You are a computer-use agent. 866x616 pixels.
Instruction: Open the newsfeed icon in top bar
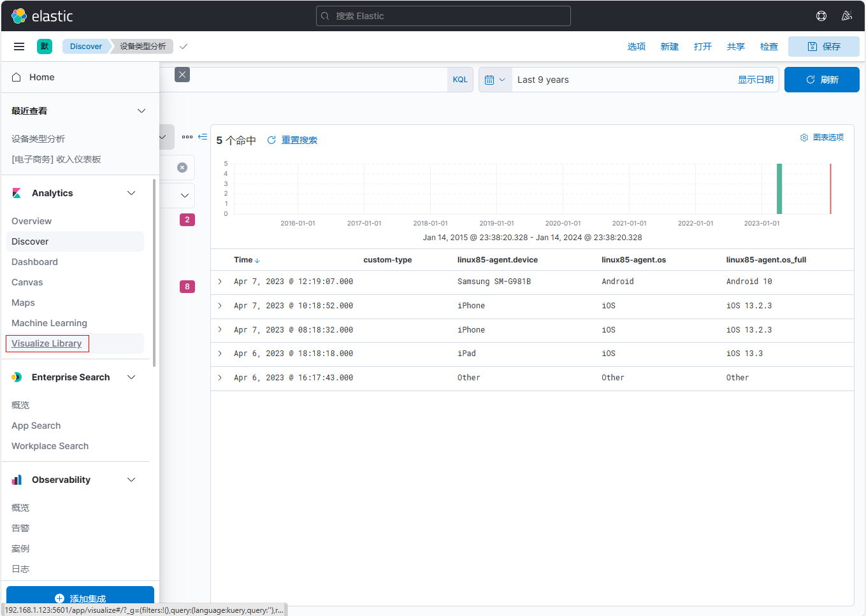(x=847, y=16)
